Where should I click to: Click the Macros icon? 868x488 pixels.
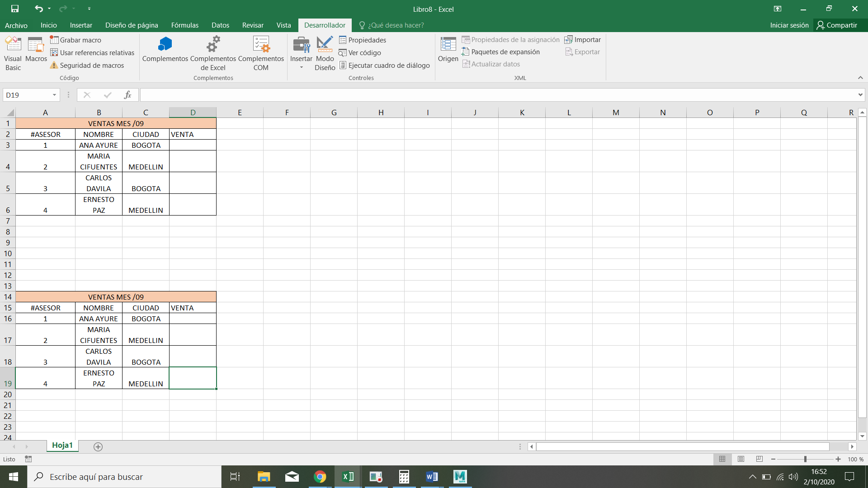coord(35,50)
